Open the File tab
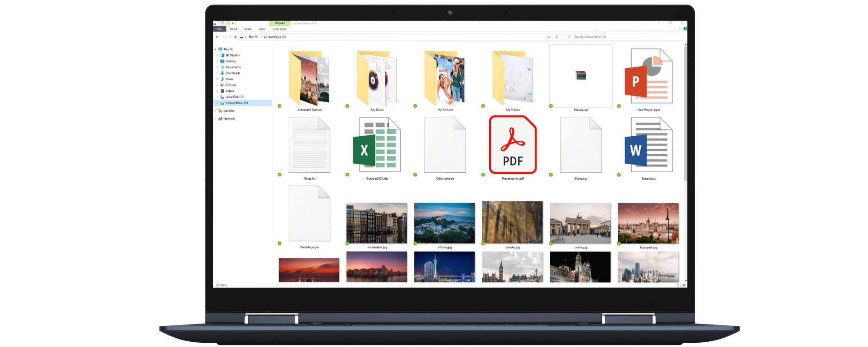 [x=219, y=29]
